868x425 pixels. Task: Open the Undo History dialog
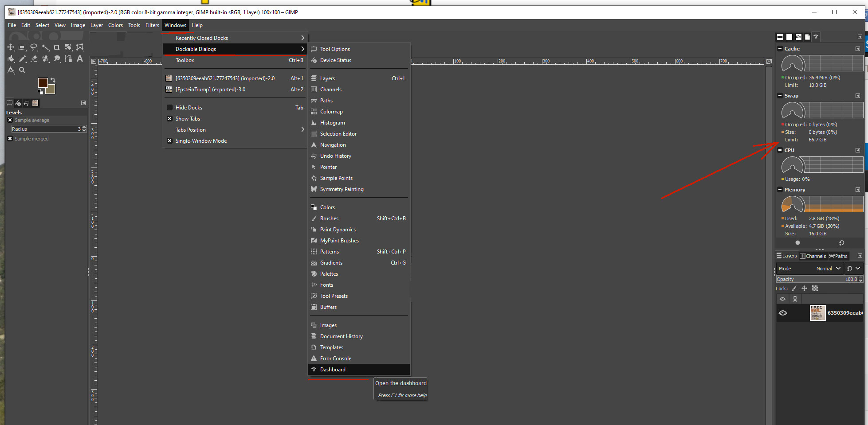pyautogui.click(x=359, y=156)
